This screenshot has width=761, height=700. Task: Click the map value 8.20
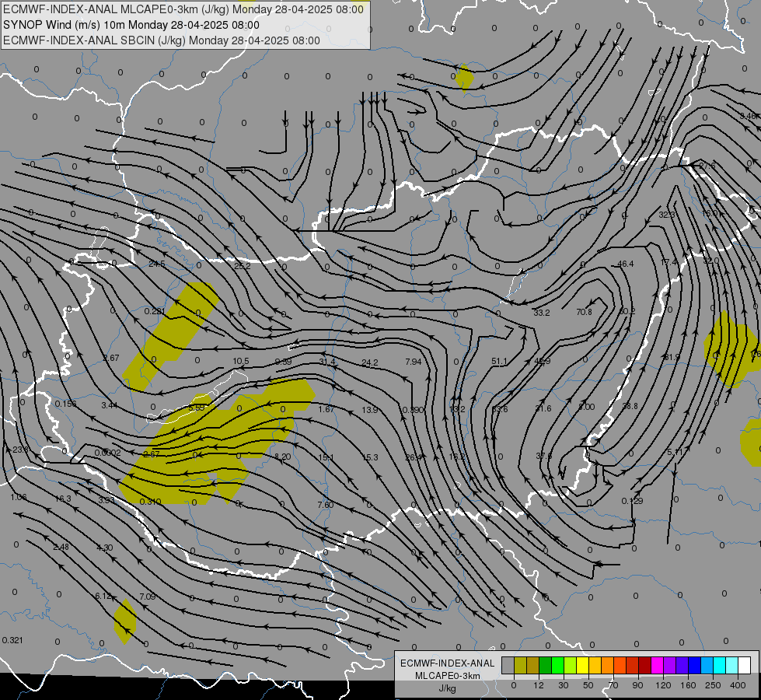click(x=283, y=456)
